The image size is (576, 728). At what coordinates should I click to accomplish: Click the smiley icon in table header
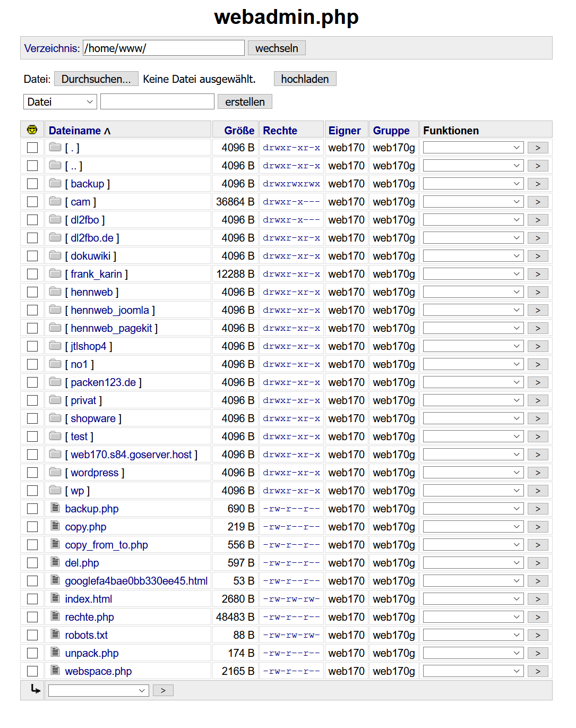click(32, 130)
